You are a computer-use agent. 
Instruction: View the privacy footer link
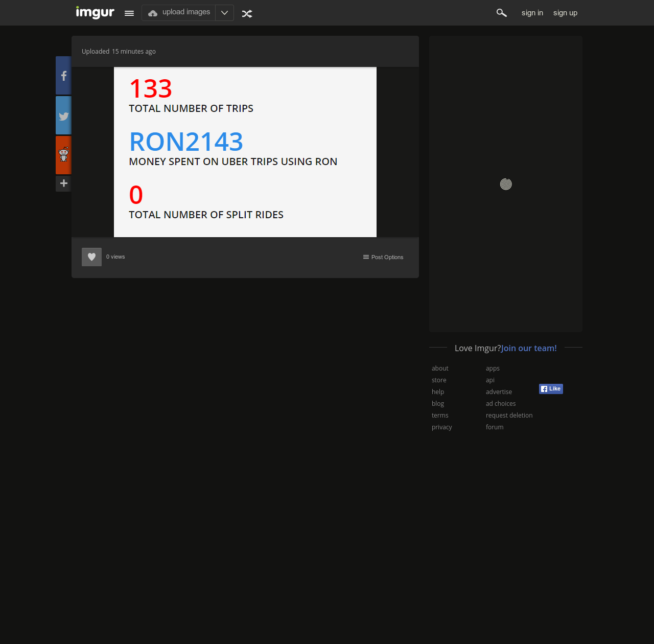pyautogui.click(x=442, y=427)
